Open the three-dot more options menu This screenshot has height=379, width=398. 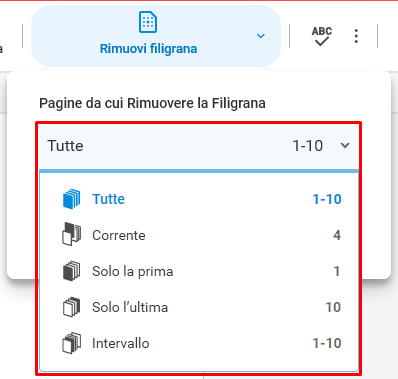point(356,36)
